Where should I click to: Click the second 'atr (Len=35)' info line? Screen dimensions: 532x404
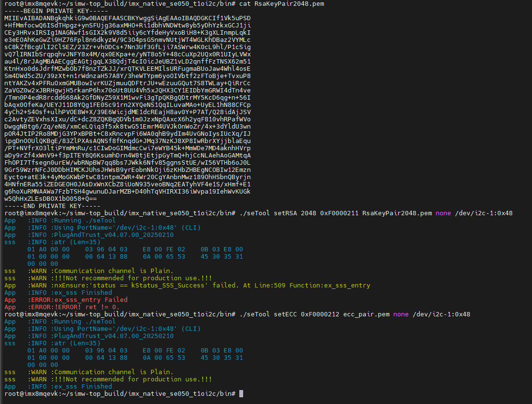pyautogui.click(x=52, y=343)
